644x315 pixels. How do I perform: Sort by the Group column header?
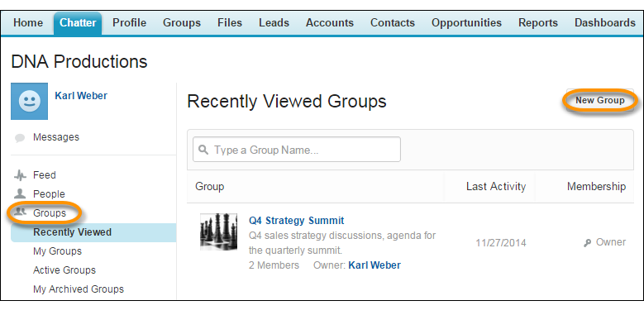[x=209, y=187]
